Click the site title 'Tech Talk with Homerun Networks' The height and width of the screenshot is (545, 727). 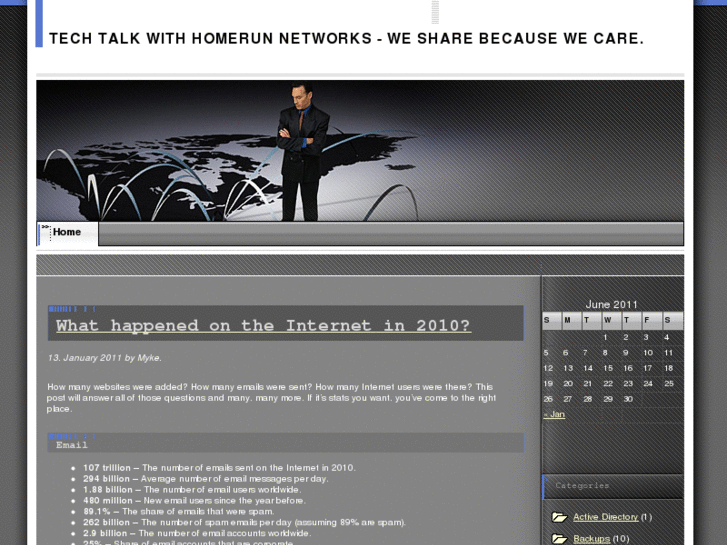pos(346,38)
